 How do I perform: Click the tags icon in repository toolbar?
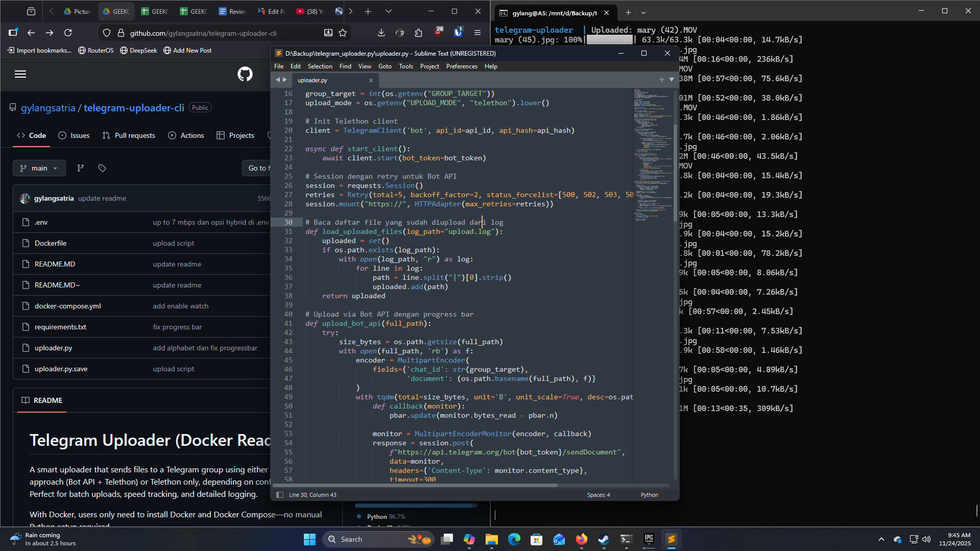coord(102,168)
